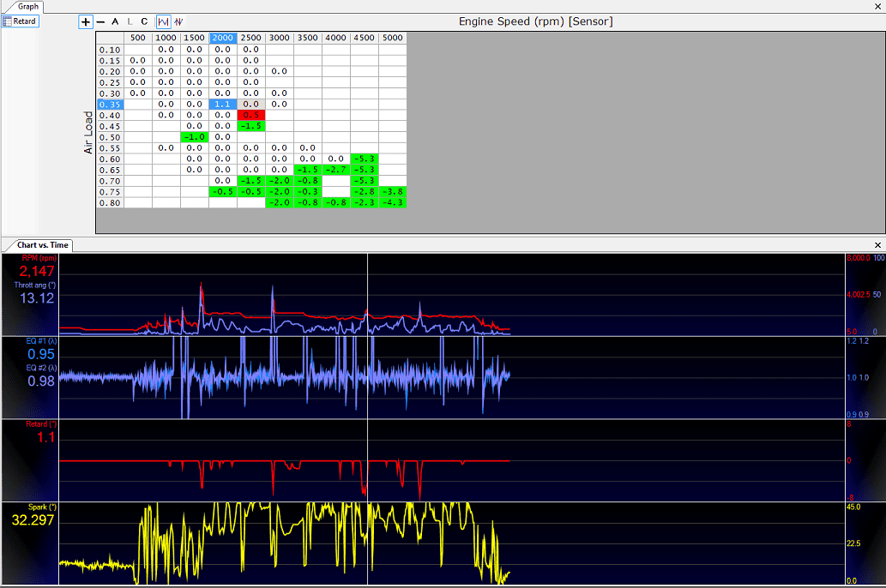This screenshot has width=886, height=588.
Task: Click the RPM (rpm) channel label
Action: (39, 258)
